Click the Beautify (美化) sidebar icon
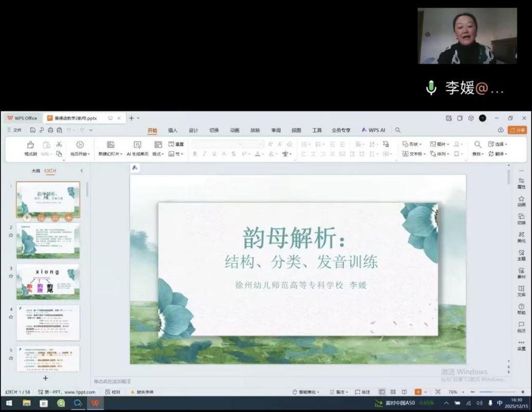Screen dimensions: 532x412 pyautogui.click(x=521, y=236)
